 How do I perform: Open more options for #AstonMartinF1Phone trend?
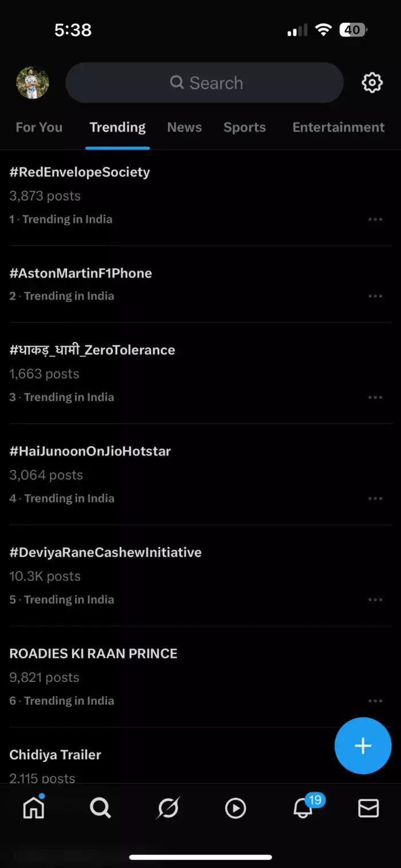[375, 296]
